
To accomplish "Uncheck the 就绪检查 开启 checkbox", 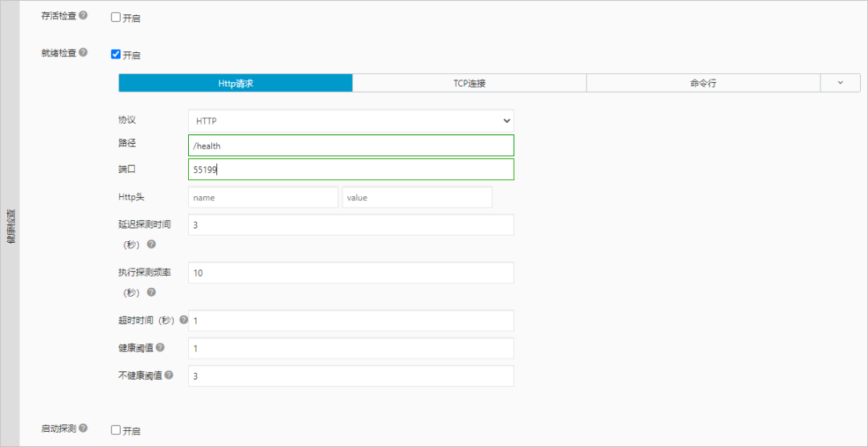I will [x=116, y=55].
